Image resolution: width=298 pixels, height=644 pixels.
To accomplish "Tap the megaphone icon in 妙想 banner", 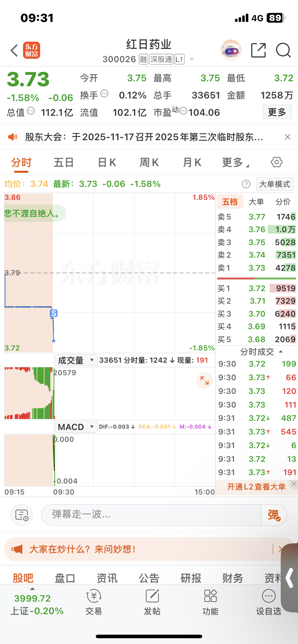I will [17, 549].
